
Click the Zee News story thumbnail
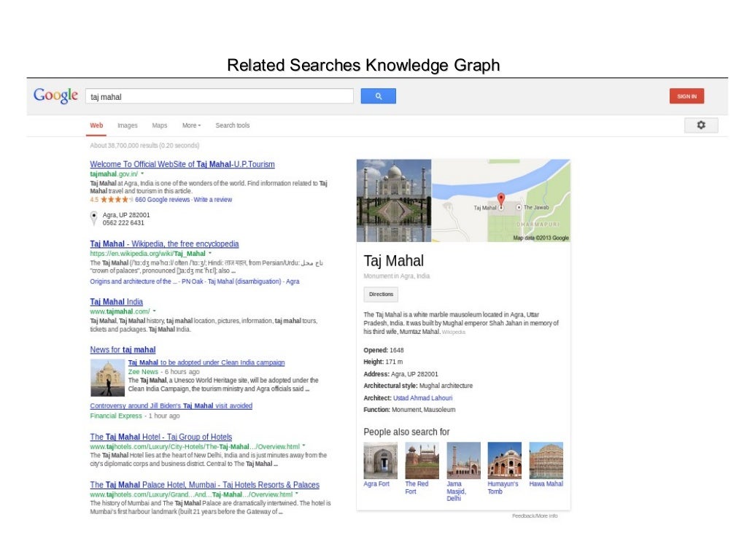(x=108, y=378)
